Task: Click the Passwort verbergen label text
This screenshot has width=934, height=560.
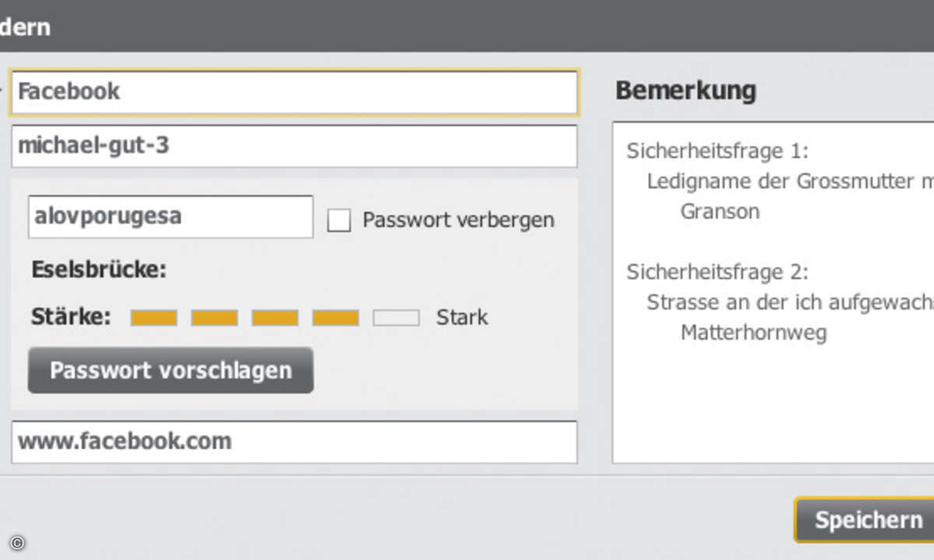Action: point(458,220)
